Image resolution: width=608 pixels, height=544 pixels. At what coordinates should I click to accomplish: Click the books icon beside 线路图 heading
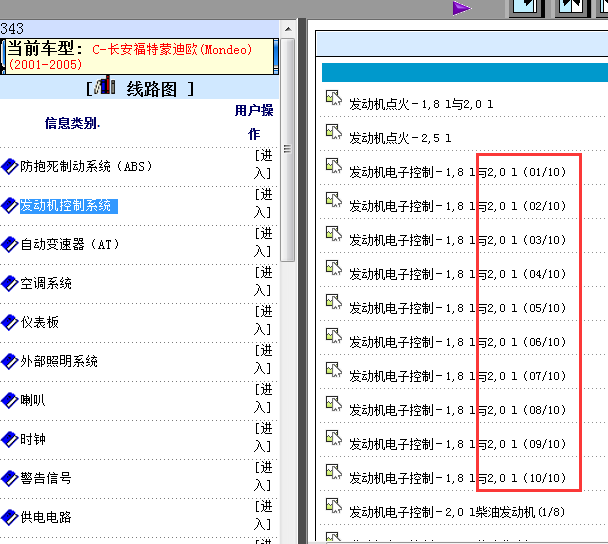pyautogui.click(x=105, y=85)
